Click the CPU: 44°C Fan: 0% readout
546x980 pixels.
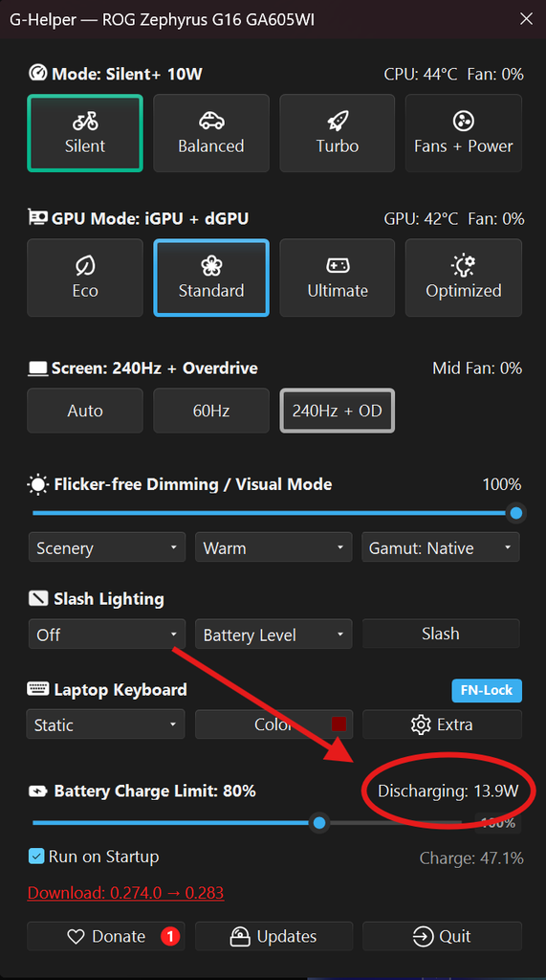(453, 75)
